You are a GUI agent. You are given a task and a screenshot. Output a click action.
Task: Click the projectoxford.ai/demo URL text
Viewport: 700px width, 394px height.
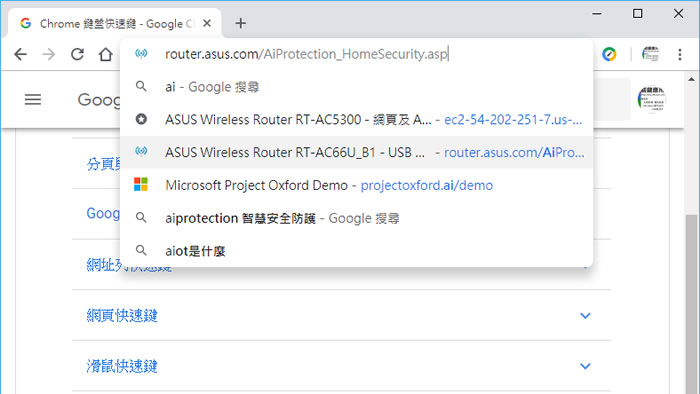pyautogui.click(x=427, y=185)
